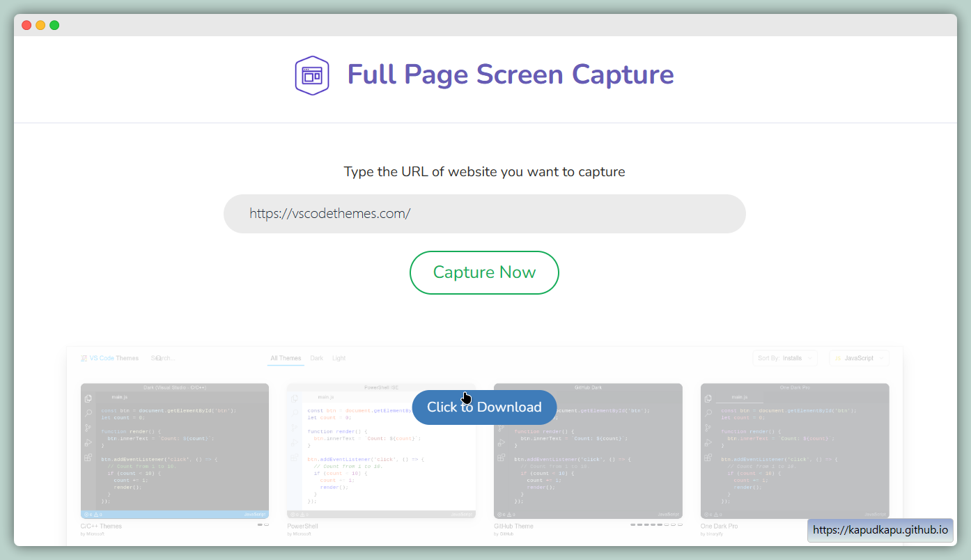Open the Sort By Installs dropdown

pos(784,358)
